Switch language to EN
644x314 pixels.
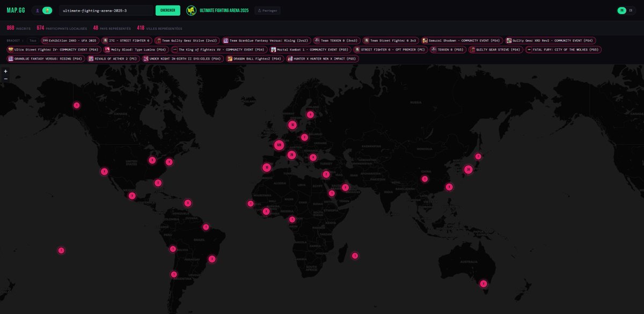point(630,10)
